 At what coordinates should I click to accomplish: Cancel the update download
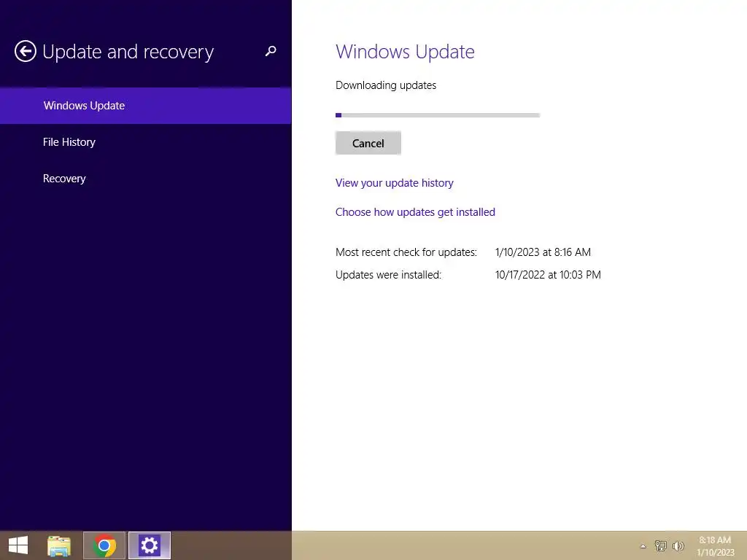click(368, 144)
